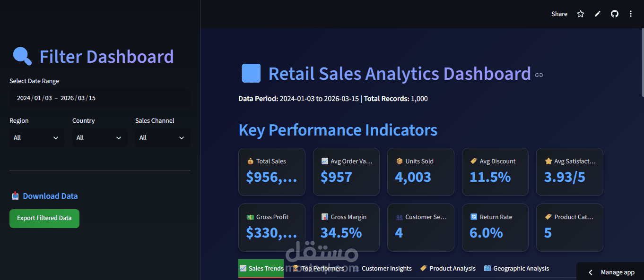644x280 pixels.
Task: Select the Sales Trends tab
Action: [x=261, y=268]
